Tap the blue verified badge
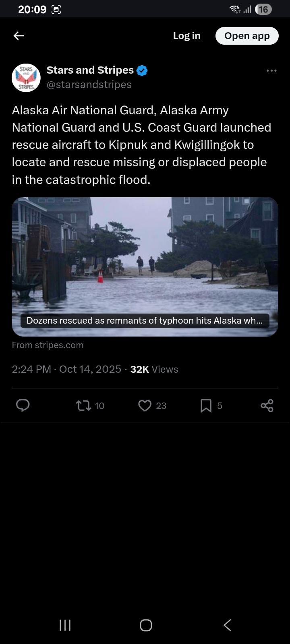This screenshot has height=644, width=290. (x=142, y=70)
